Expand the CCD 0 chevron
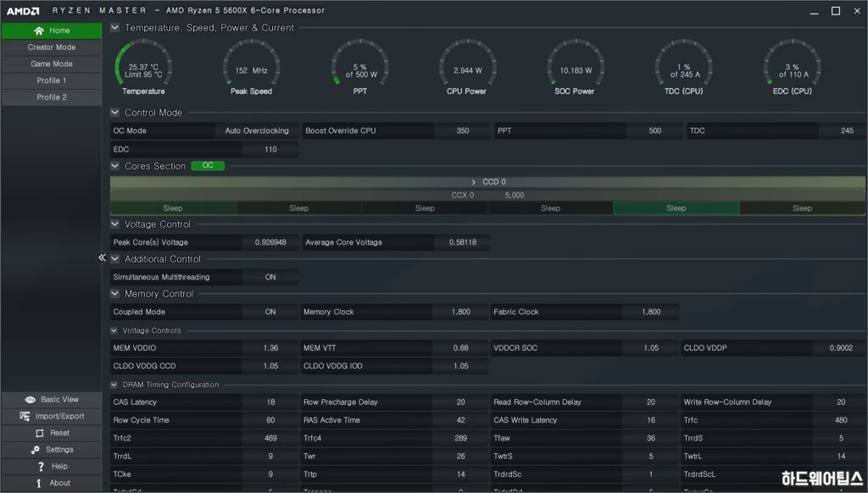Screen dimensions: 868x493 (473, 182)
